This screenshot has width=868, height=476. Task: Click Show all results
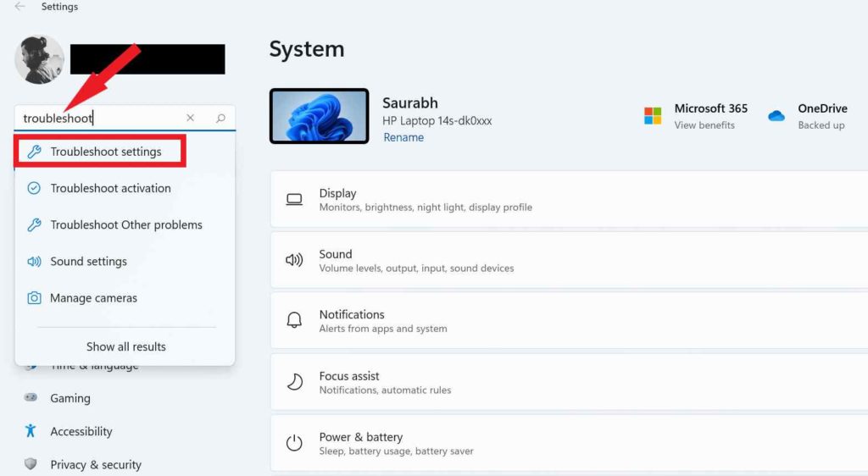tap(125, 346)
